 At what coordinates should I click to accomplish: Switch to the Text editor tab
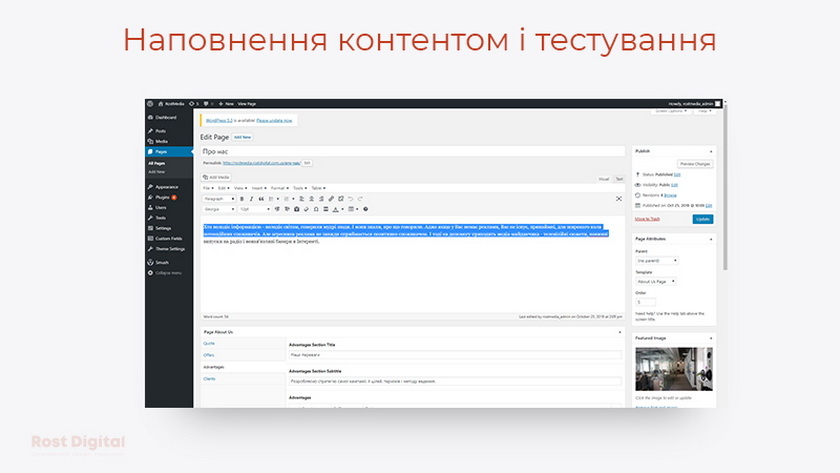pos(619,178)
